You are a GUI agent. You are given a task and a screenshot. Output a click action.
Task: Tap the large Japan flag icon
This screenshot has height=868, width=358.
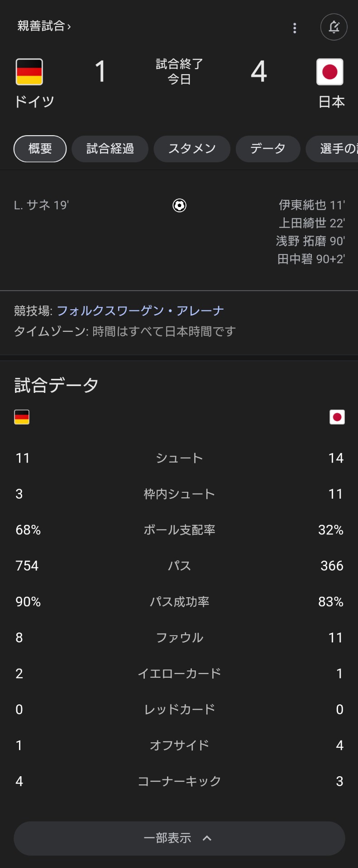(329, 72)
